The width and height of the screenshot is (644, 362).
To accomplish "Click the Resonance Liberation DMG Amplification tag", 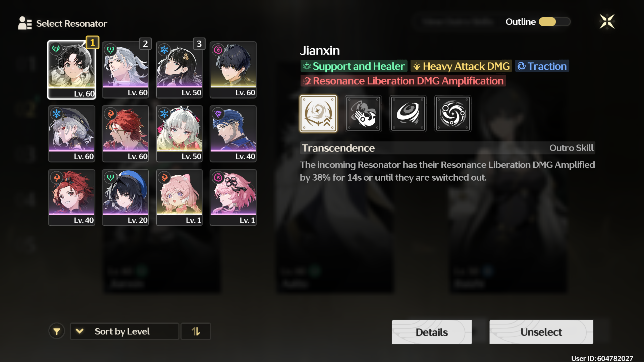I will 403,81.
